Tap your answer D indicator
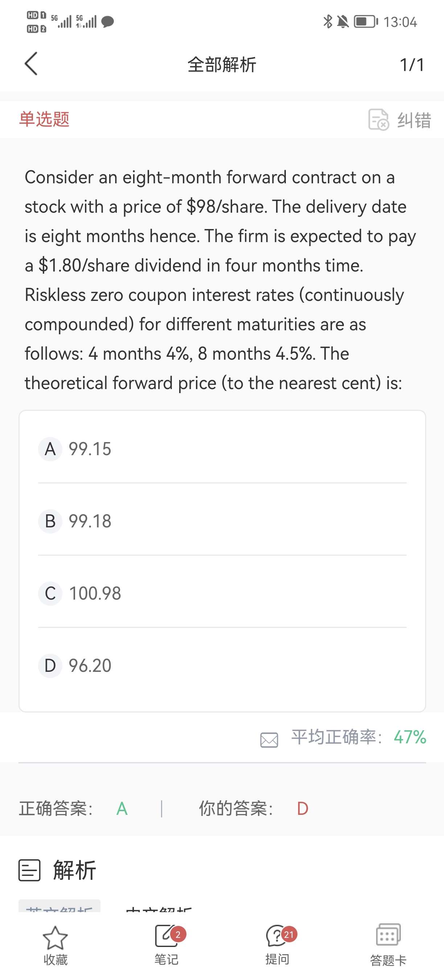 303,808
